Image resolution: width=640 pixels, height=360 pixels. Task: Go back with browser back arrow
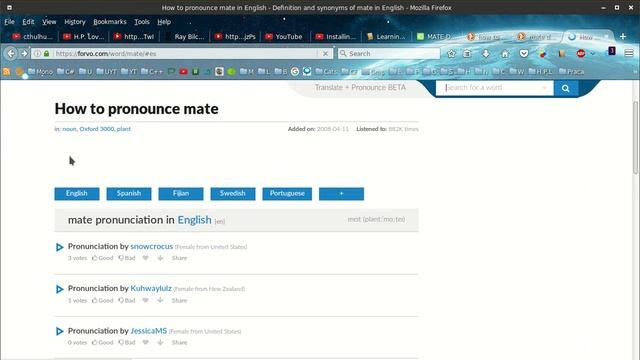click(11, 53)
